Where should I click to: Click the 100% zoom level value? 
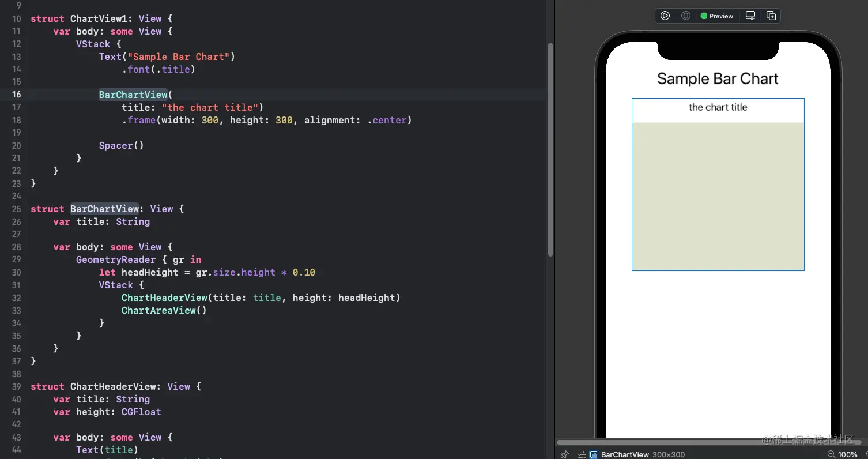848,454
